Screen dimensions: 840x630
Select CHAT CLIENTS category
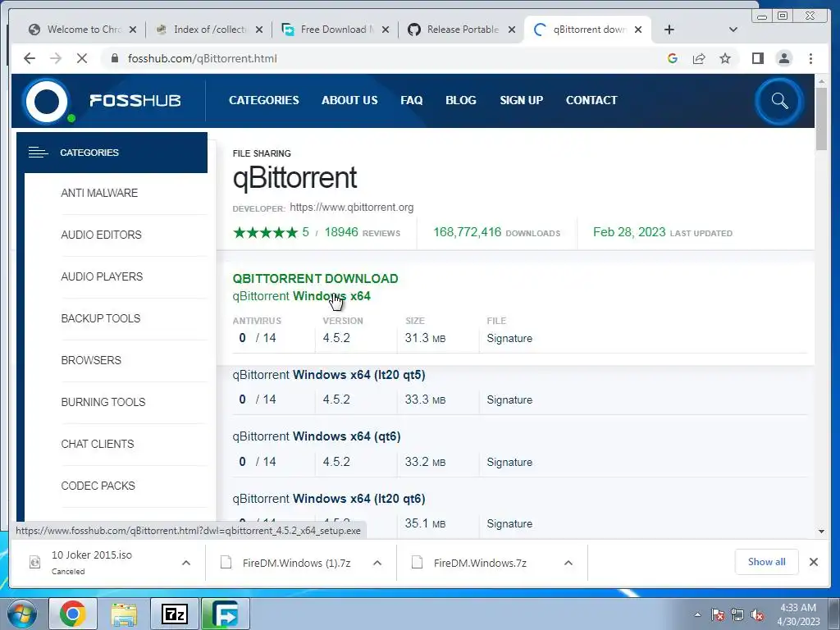pyautogui.click(x=98, y=444)
